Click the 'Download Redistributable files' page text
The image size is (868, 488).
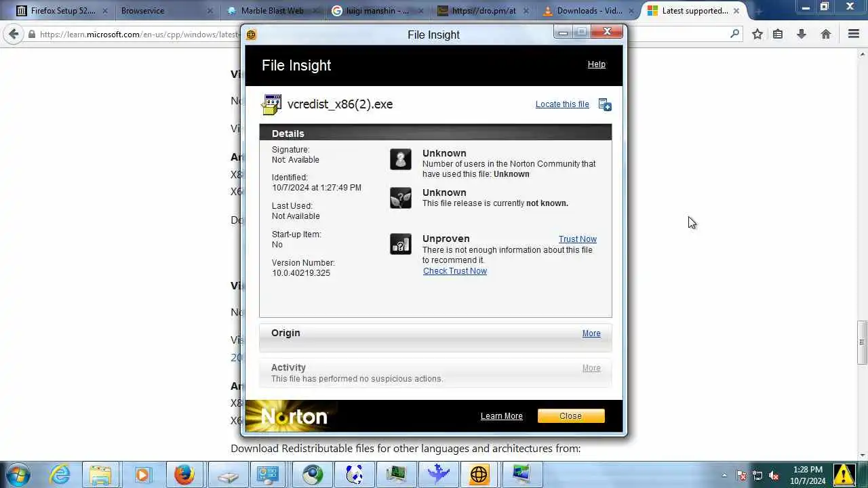[406, 449]
